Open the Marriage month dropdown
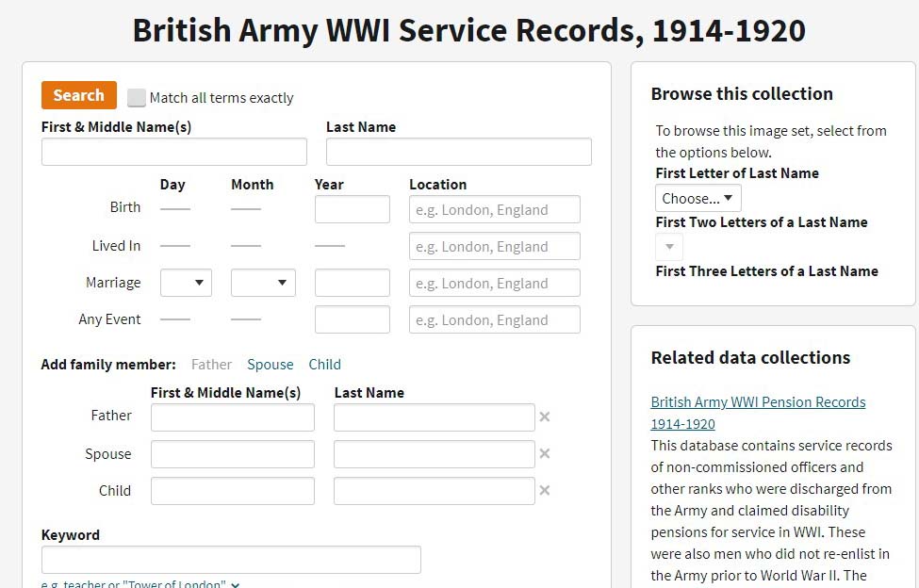This screenshot has width=919, height=588. pos(263,283)
